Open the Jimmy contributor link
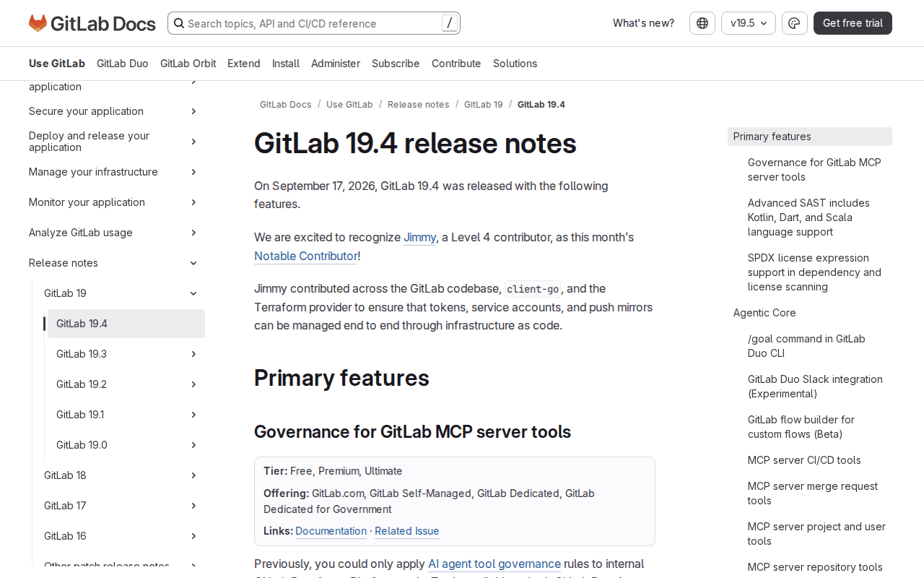The height and width of the screenshot is (578, 924). 420,238
